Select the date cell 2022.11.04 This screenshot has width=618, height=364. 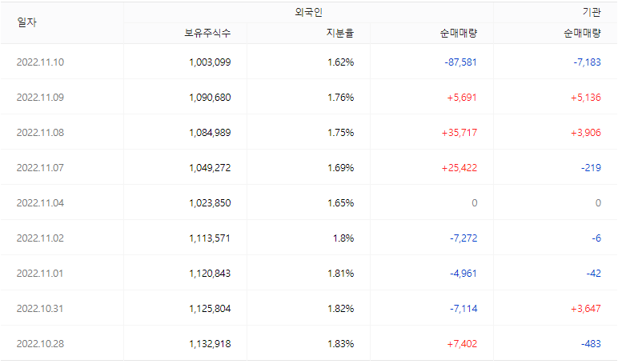tap(40, 203)
